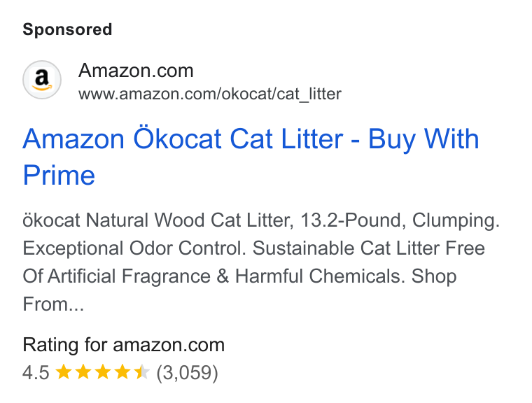Click Buy With in the blue headline

tap(423, 139)
